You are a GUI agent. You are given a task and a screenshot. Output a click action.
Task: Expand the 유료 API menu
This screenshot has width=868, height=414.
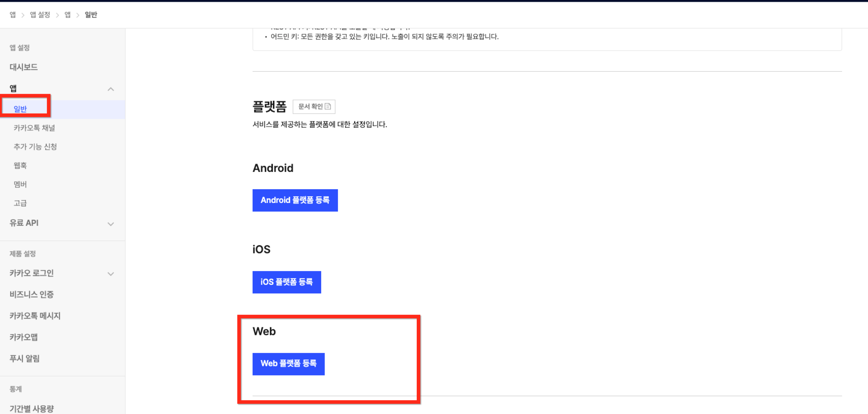click(111, 224)
